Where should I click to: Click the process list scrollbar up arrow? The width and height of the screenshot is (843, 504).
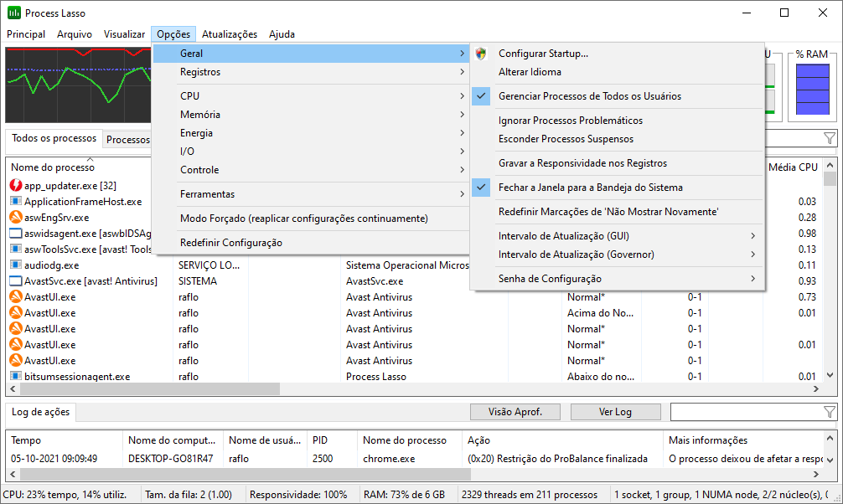(830, 165)
